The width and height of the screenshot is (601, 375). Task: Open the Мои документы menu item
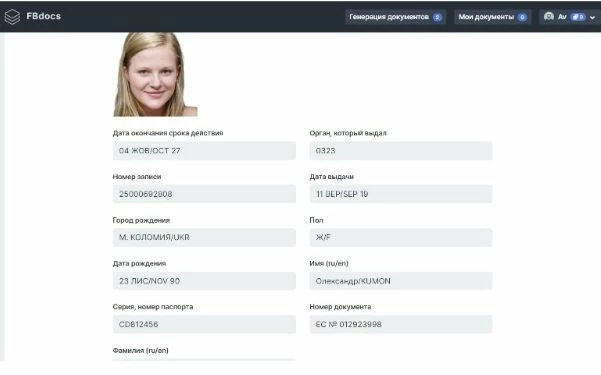coord(493,17)
